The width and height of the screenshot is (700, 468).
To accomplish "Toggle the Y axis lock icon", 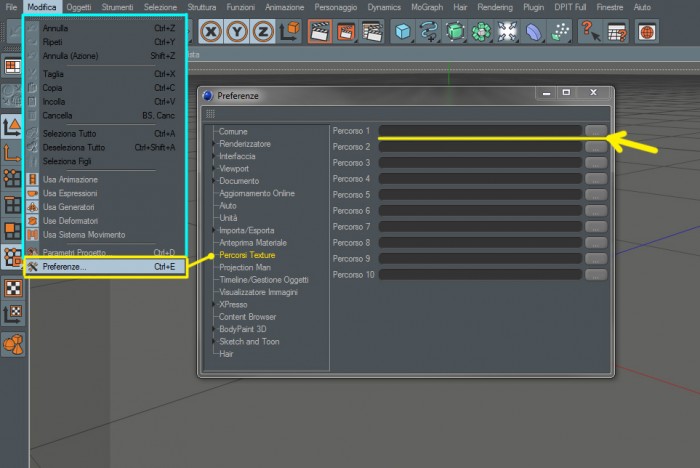I will 237,32.
